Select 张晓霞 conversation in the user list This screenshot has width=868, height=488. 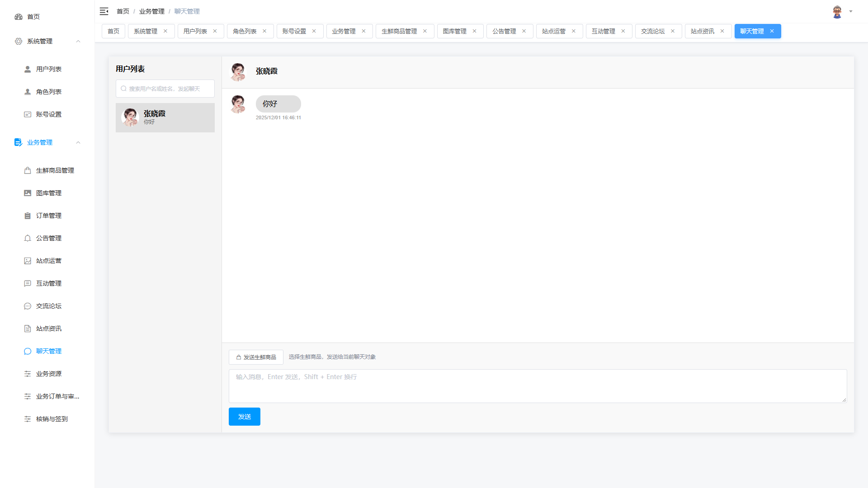165,117
